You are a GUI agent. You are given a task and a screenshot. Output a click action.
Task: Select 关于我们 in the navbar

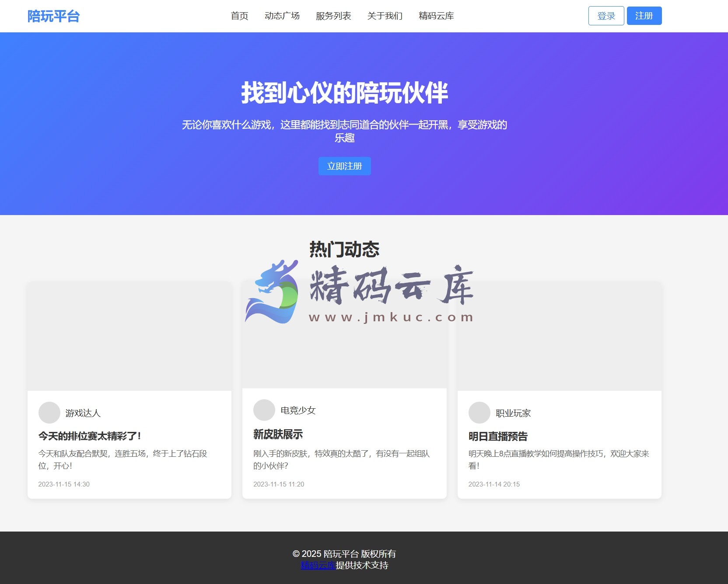point(385,16)
